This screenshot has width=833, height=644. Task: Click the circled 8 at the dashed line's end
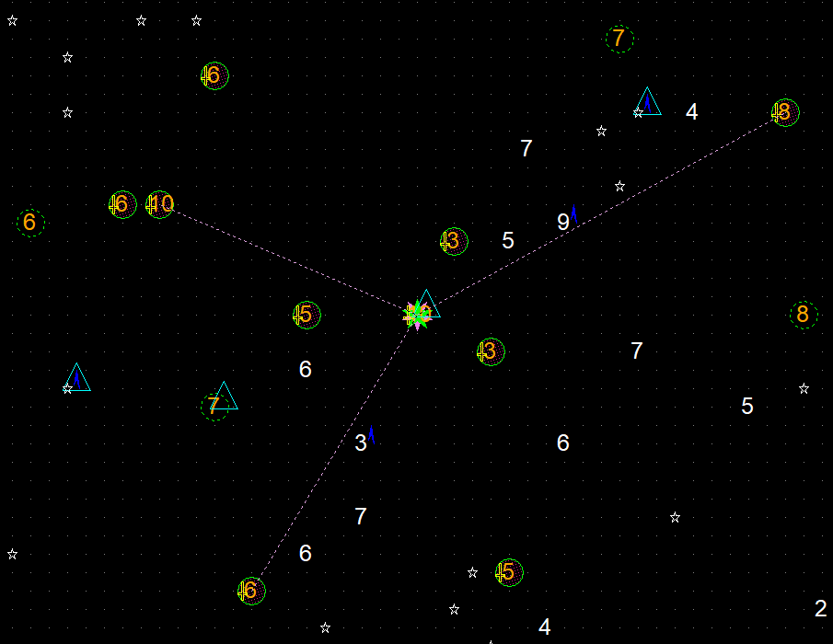pos(784,112)
